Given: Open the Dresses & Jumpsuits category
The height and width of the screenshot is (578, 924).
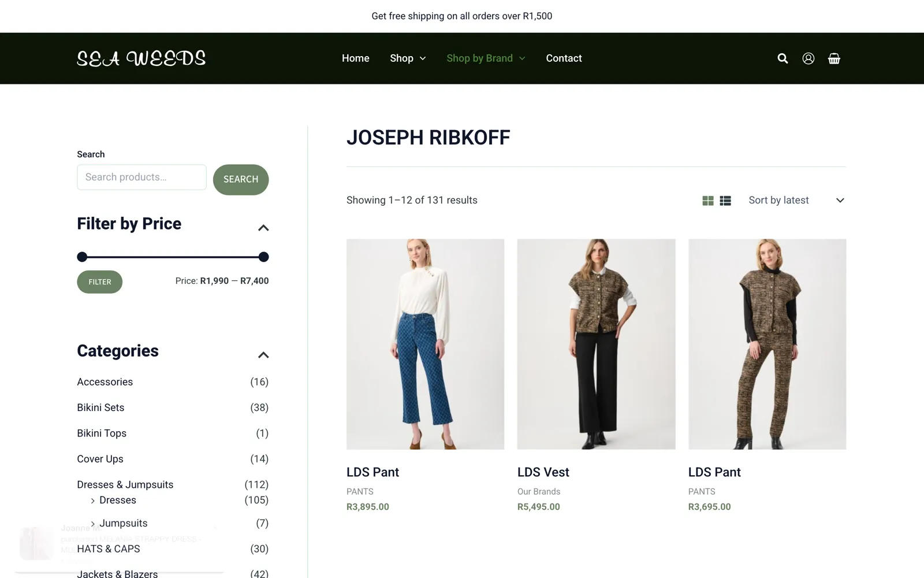Looking at the screenshot, I should pos(125,484).
